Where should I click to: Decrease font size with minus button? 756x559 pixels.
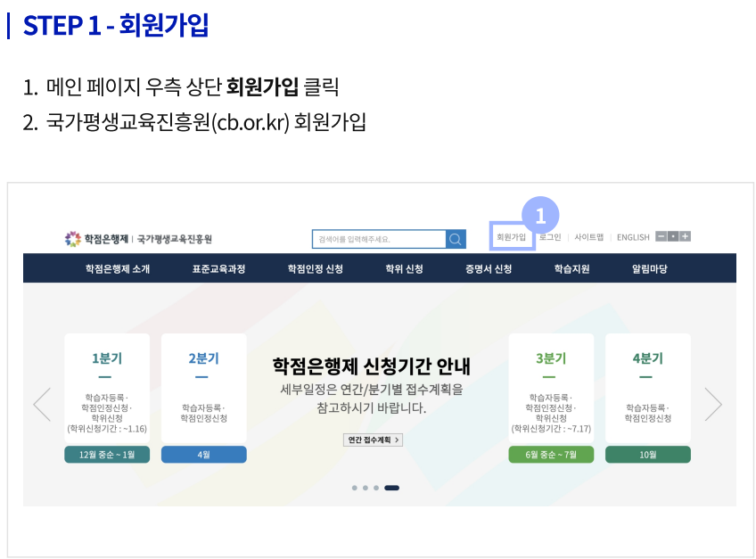[x=661, y=236]
